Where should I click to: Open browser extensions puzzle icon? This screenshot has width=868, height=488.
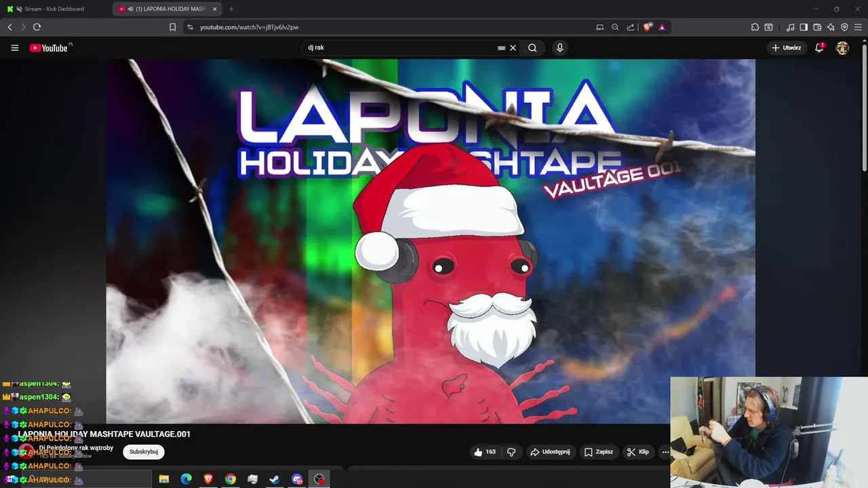[755, 27]
